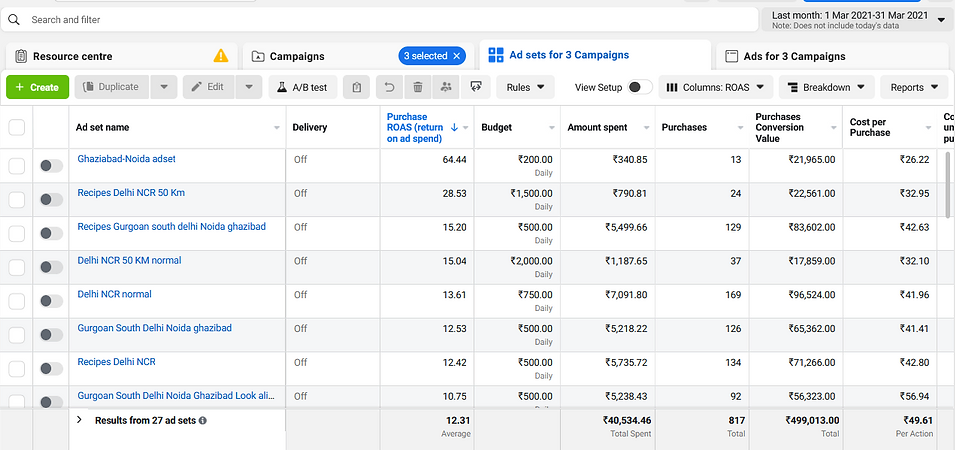Open the Columns: ROAS dropdown
The height and width of the screenshot is (450, 955).
coord(716,88)
